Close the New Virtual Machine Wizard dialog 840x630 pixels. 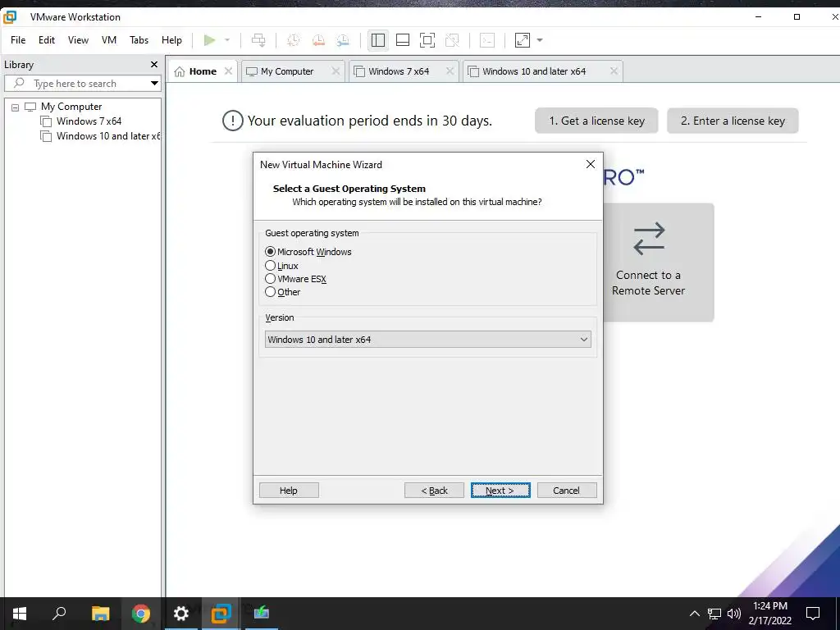tap(591, 164)
